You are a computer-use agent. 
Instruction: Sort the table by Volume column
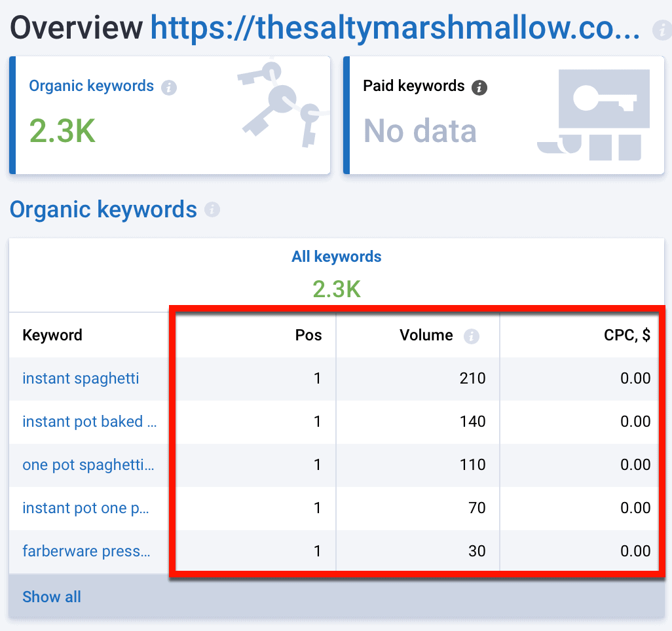pos(426,334)
